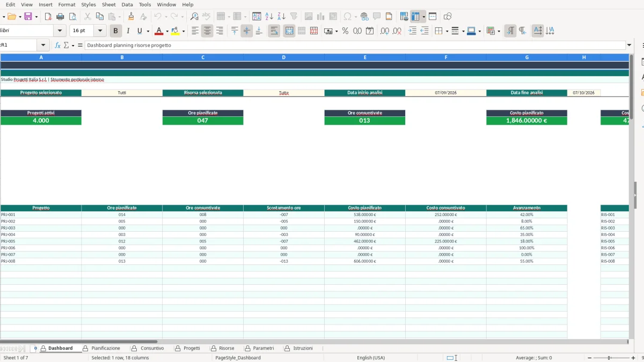Click Define Print Area icon
644x362 pixels.
pos(405,17)
